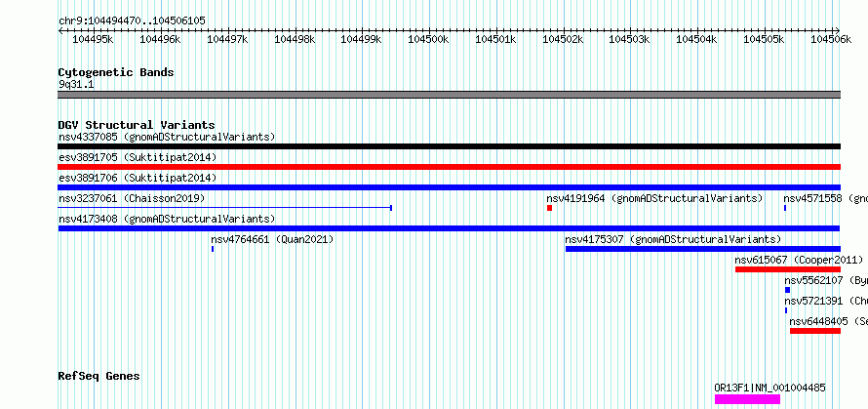868x409 pixels.
Task: Click the nsv4173408 blue variant bar
Action: point(449,228)
